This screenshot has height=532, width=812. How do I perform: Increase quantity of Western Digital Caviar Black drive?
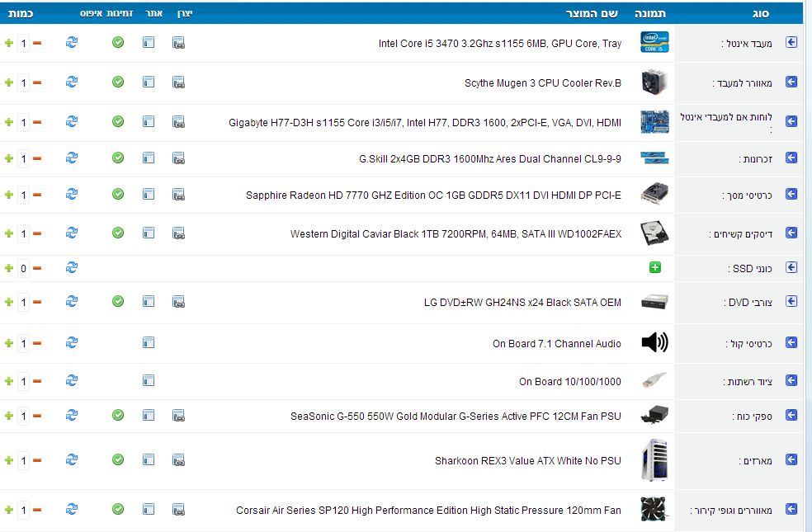(x=9, y=233)
